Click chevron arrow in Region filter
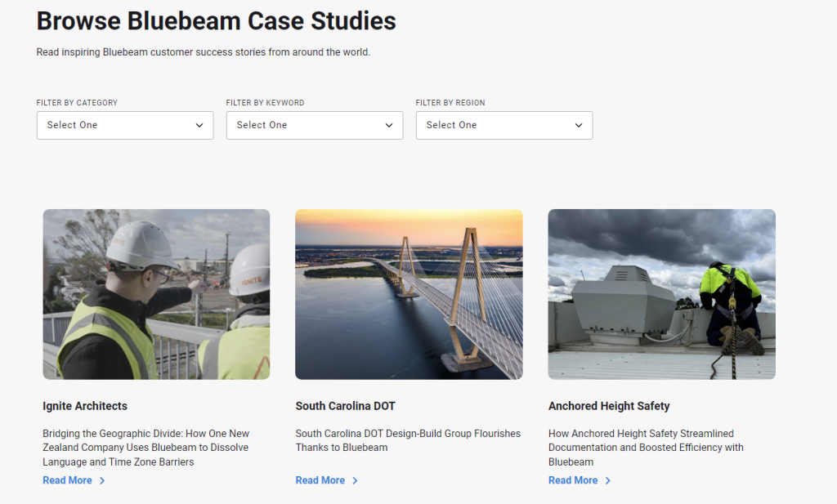Screen dimensions: 837x504 [x=579, y=125]
